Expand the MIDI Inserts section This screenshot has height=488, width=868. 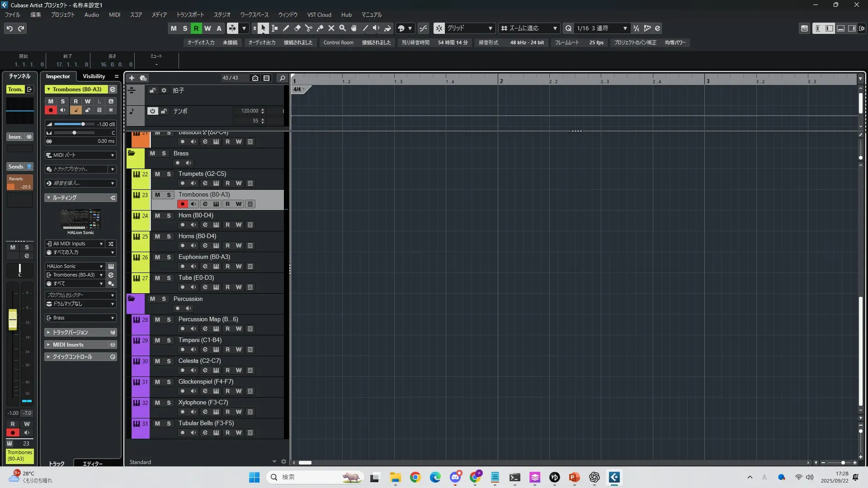[x=68, y=345]
